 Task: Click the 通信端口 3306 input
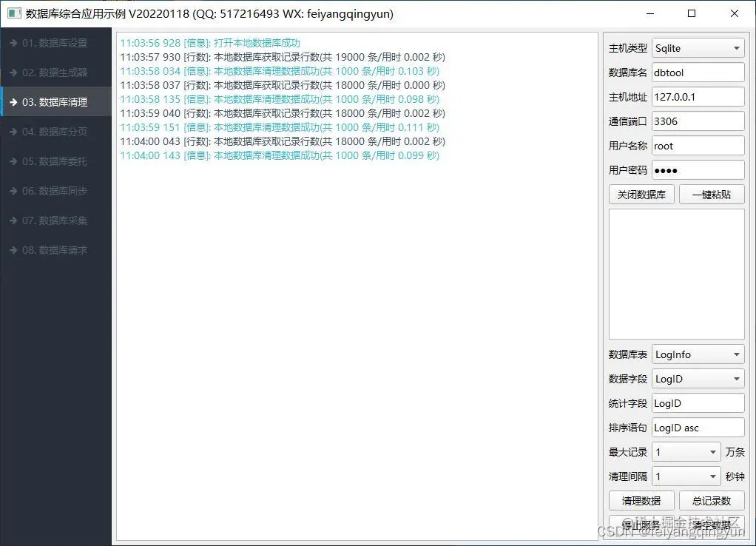pyautogui.click(x=698, y=121)
